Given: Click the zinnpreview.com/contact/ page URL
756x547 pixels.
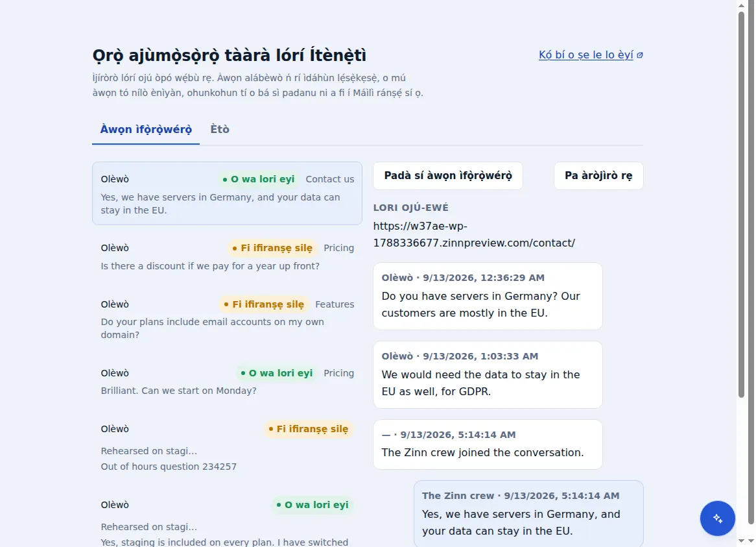Looking at the screenshot, I should (474, 234).
